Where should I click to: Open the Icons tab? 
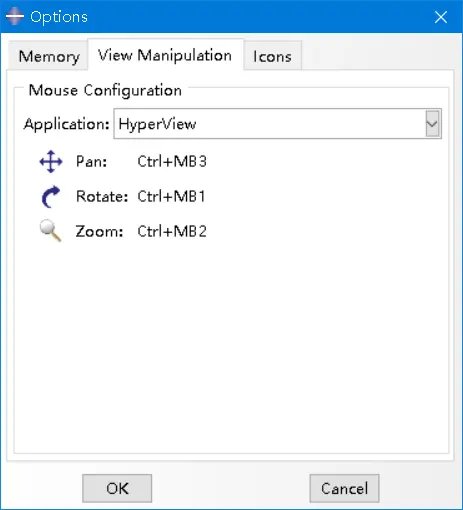tap(272, 56)
